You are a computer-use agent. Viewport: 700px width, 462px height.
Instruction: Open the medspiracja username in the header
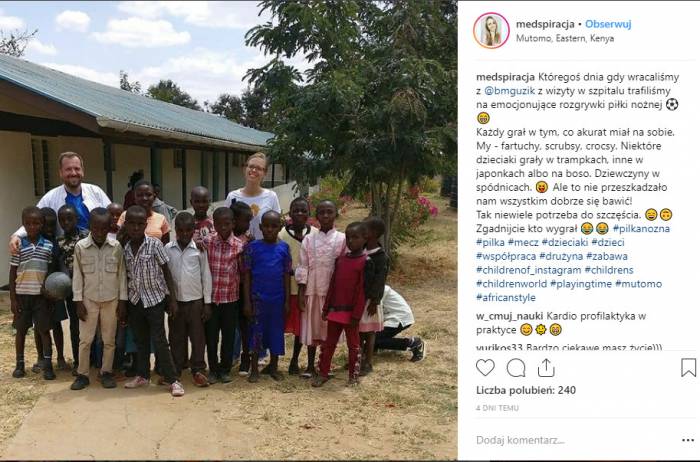(545, 24)
